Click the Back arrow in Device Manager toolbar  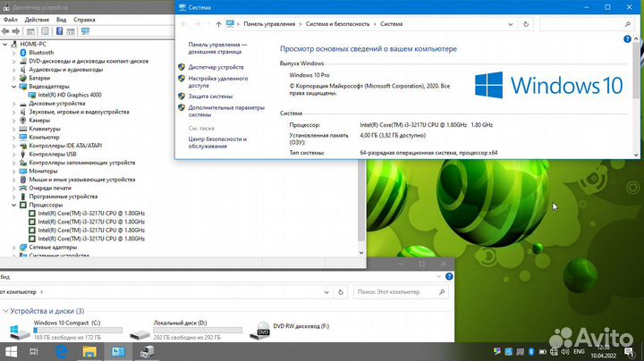coord(5,31)
